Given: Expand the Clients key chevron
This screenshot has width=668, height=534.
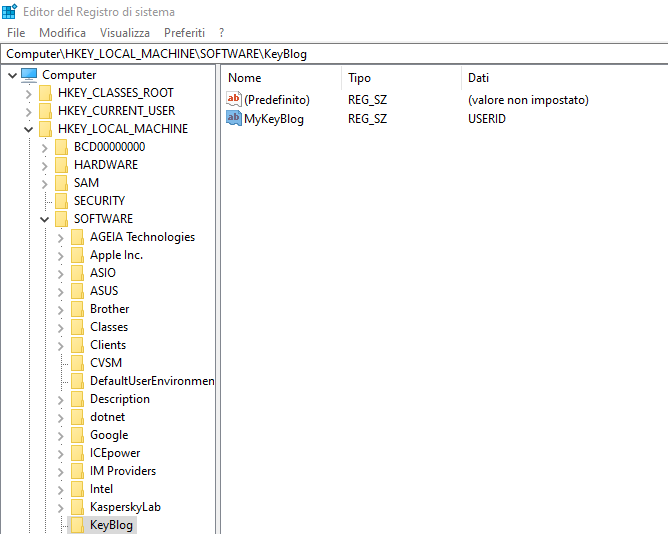Looking at the screenshot, I should tap(60, 346).
